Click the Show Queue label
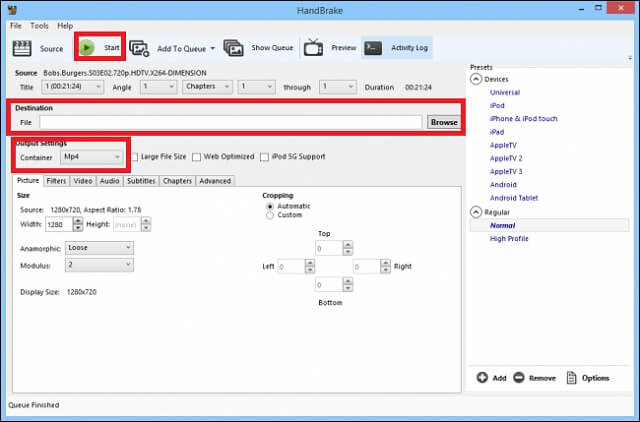The height and width of the screenshot is (422, 640). [272, 48]
